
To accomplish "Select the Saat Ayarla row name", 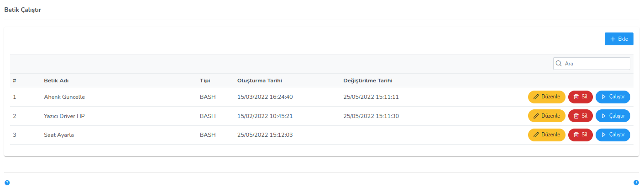I will [59, 135].
